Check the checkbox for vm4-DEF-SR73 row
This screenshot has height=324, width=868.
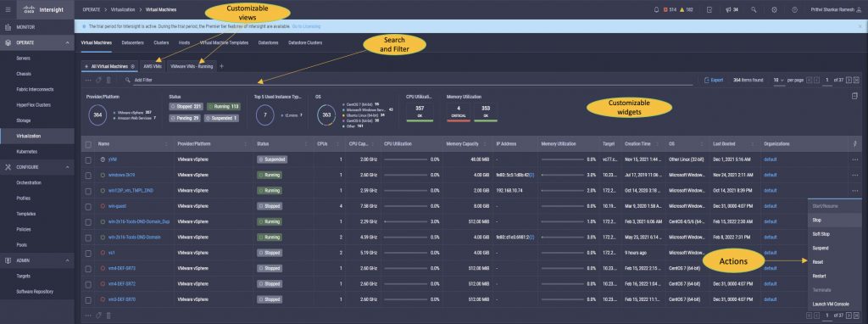[x=88, y=268]
